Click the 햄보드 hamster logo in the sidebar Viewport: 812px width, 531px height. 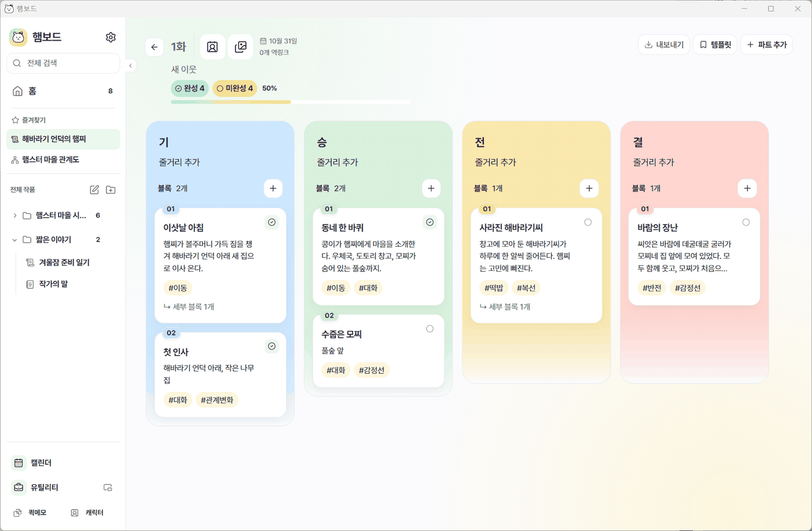(19, 37)
